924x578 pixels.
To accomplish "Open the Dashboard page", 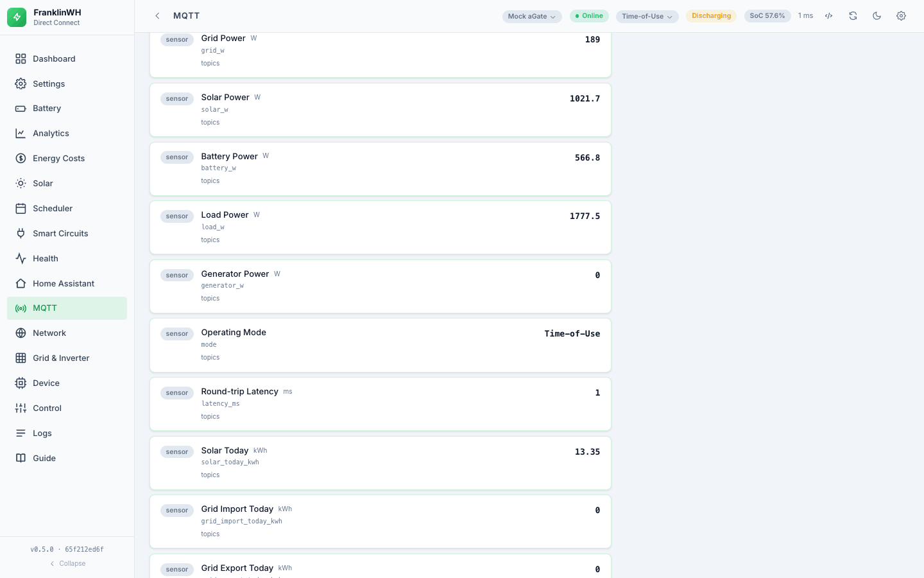I will tap(67, 59).
